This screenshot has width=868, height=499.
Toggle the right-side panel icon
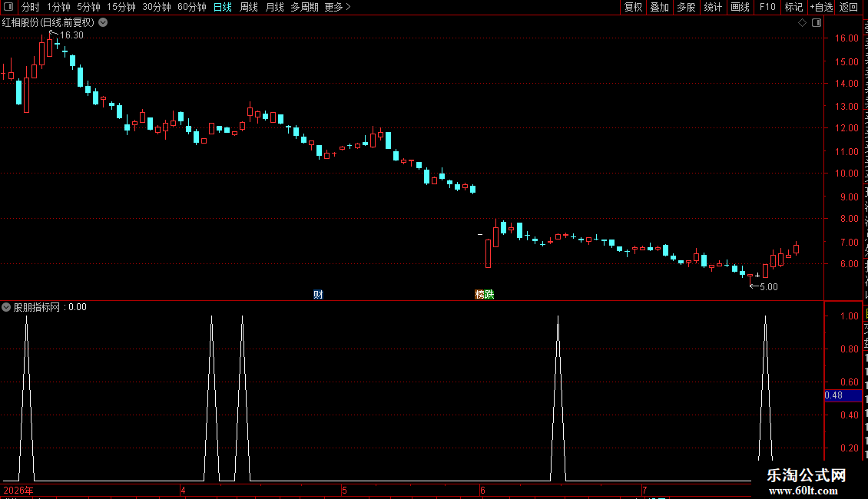[x=817, y=23]
